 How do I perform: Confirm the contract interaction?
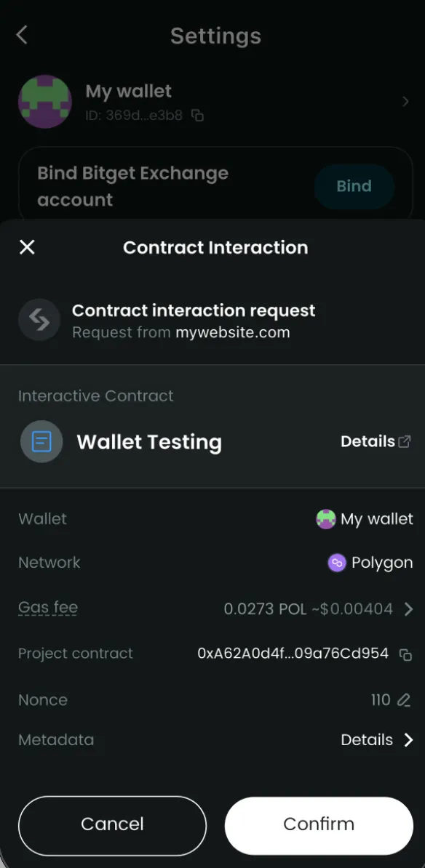tap(319, 824)
